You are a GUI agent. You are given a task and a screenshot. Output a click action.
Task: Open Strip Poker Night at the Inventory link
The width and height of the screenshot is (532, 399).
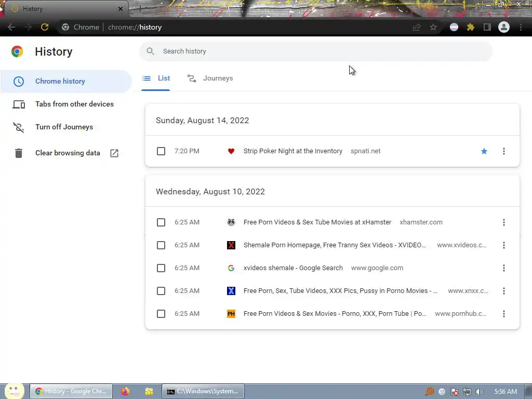click(x=293, y=151)
